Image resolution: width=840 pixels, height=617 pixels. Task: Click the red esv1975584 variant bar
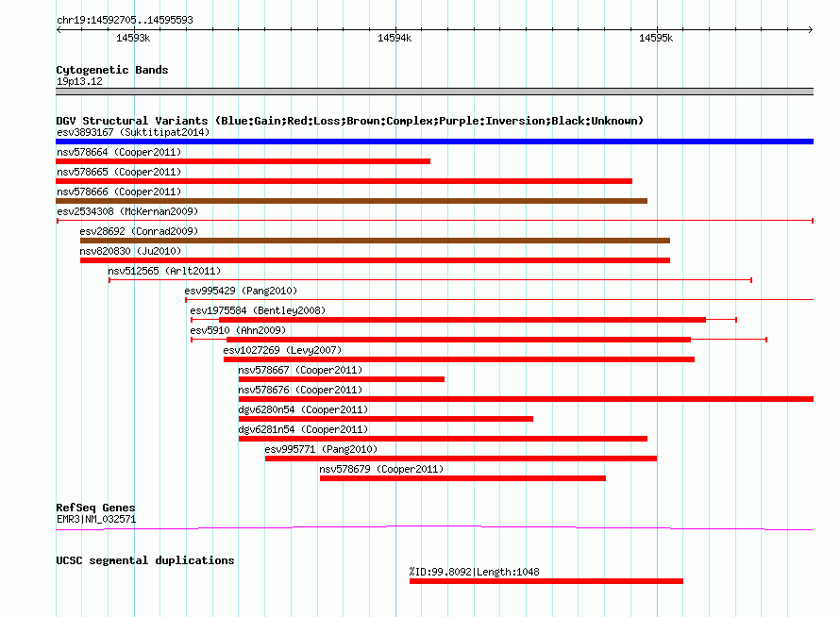coord(462,320)
